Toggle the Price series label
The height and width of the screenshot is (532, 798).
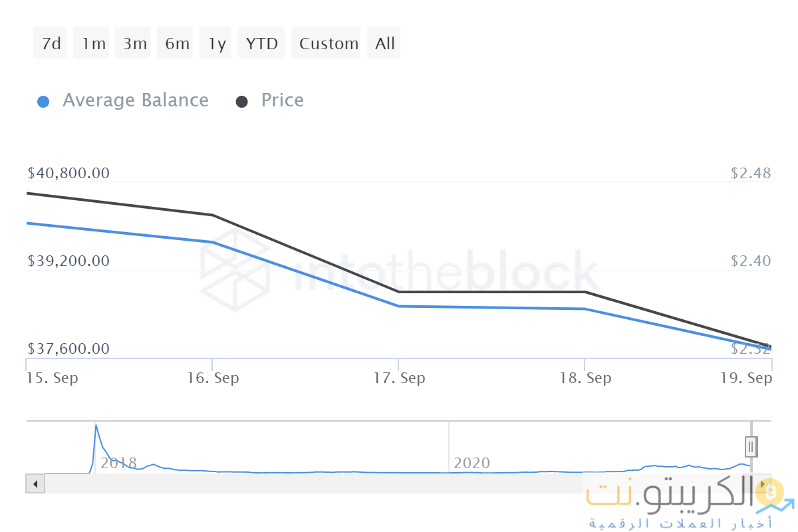(282, 100)
